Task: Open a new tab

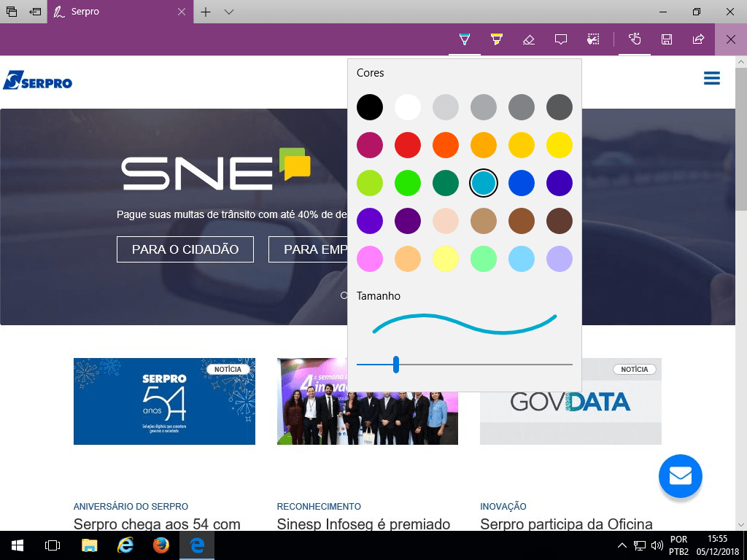Action: [206, 12]
